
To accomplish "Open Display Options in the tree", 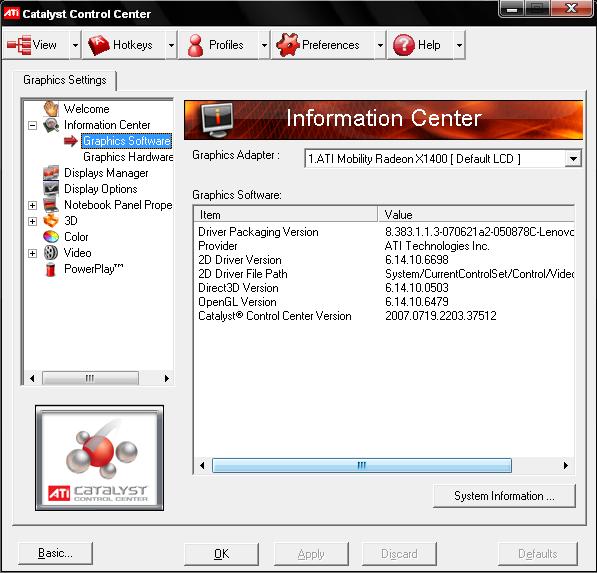I will click(101, 189).
